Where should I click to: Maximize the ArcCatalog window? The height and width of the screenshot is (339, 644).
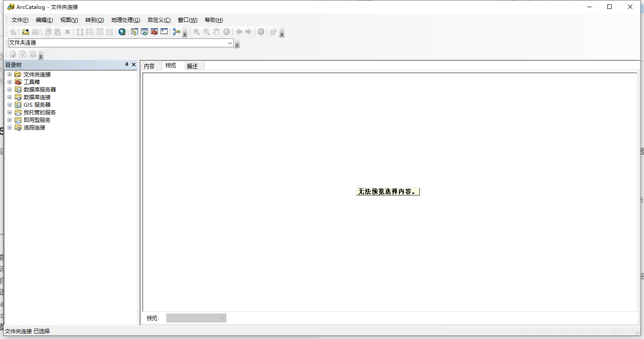coord(610,7)
